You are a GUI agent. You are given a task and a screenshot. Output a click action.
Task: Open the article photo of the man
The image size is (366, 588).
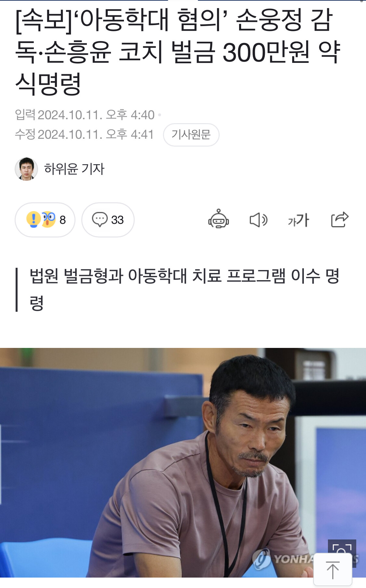tap(183, 463)
